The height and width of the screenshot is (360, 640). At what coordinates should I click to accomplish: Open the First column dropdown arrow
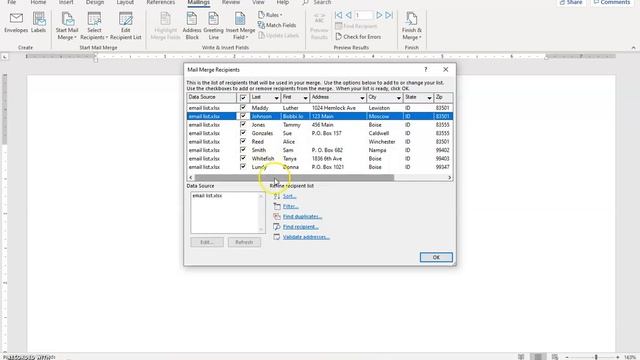(x=305, y=98)
